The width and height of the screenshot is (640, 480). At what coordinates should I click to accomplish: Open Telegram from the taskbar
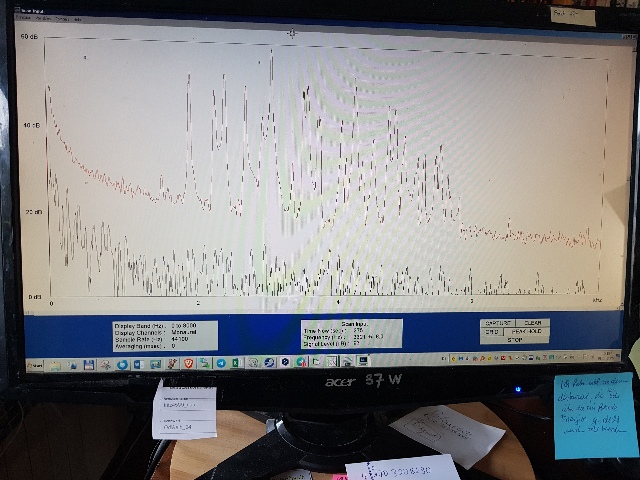(221, 363)
